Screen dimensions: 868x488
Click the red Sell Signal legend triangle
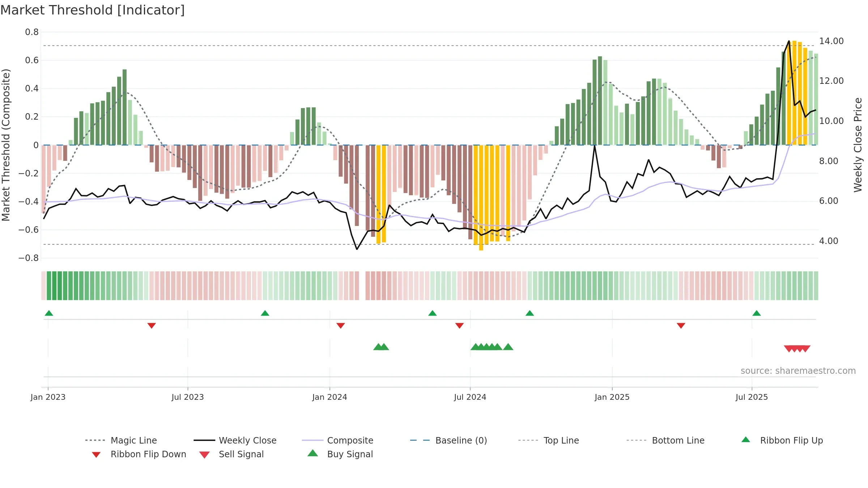[204, 455]
